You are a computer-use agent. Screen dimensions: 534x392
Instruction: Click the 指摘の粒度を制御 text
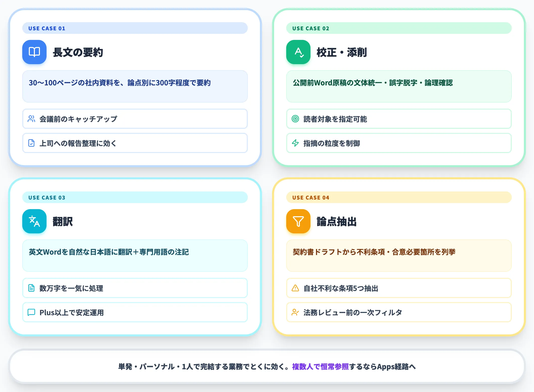(x=332, y=143)
